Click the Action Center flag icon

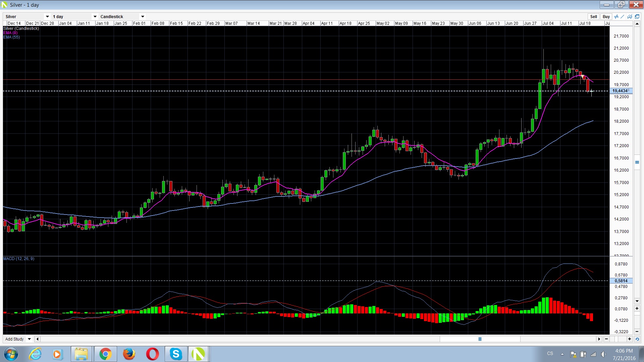573,354
